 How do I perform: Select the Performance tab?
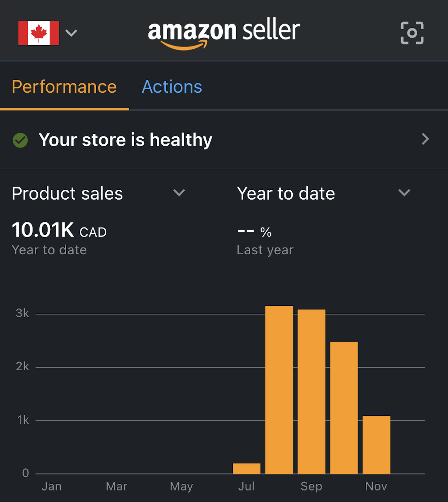[x=64, y=87]
